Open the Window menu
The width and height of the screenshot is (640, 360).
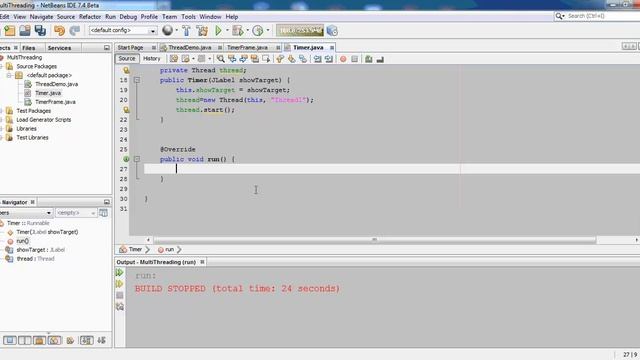pyautogui.click(x=210, y=17)
